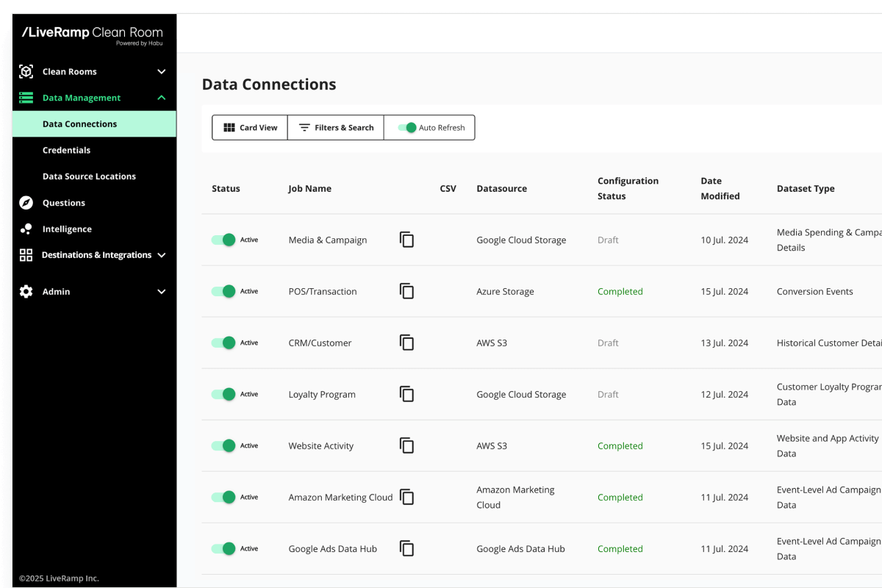The width and height of the screenshot is (882, 588).
Task: Copy the Loyalty Program job
Action: coord(406,394)
